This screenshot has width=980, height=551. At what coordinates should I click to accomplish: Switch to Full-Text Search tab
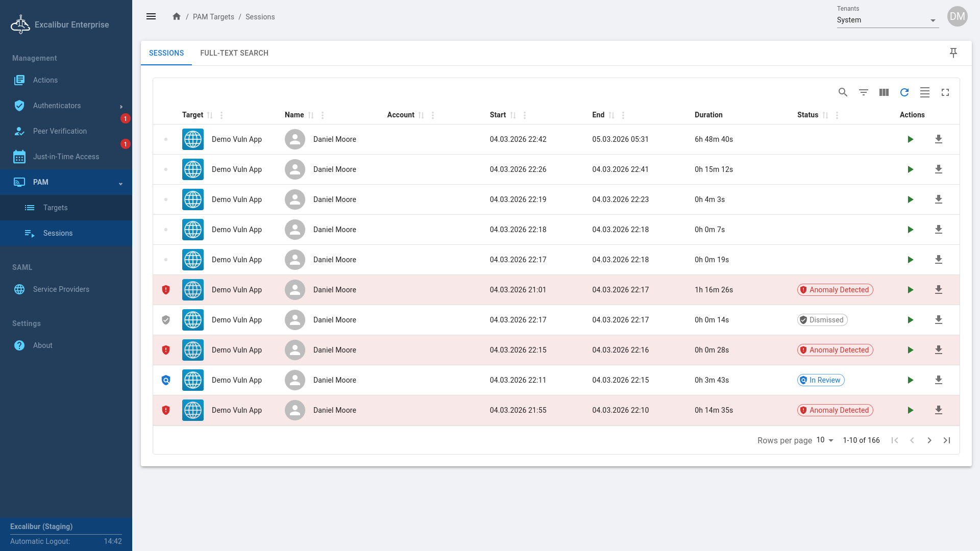click(234, 53)
